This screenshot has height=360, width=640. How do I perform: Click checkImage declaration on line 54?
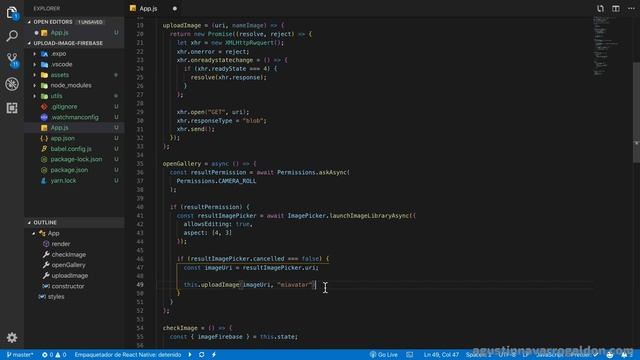(x=180, y=328)
